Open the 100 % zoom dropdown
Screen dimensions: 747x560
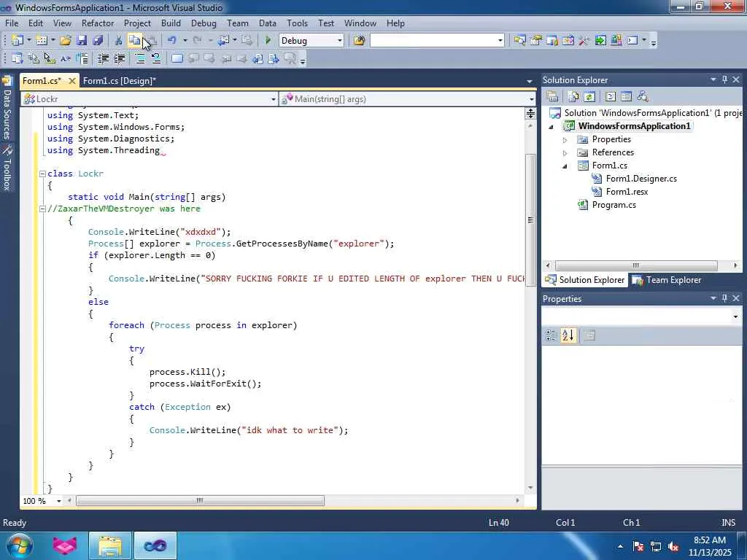(58, 501)
